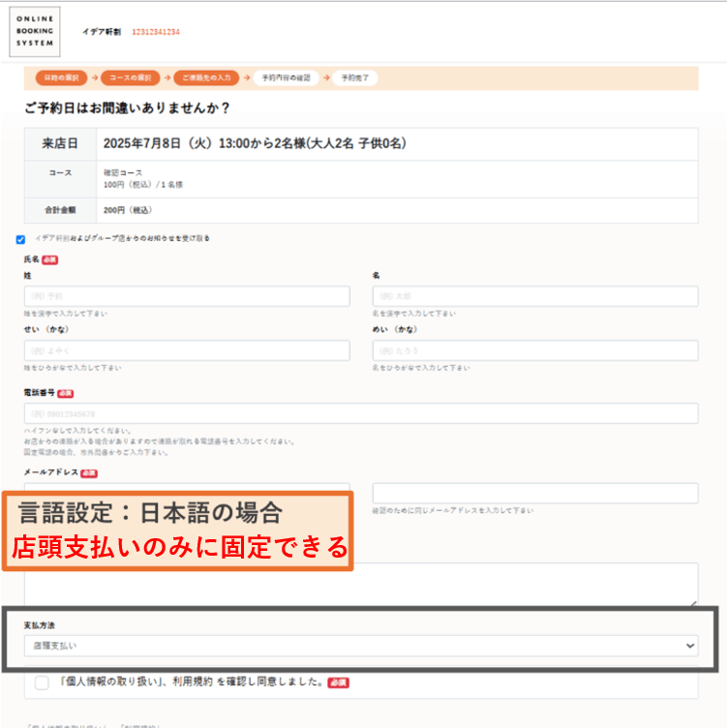The height and width of the screenshot is (728, 727).
Task: Click the ご予約日はお間違いありませんか heading
Action: pos(127,108)
